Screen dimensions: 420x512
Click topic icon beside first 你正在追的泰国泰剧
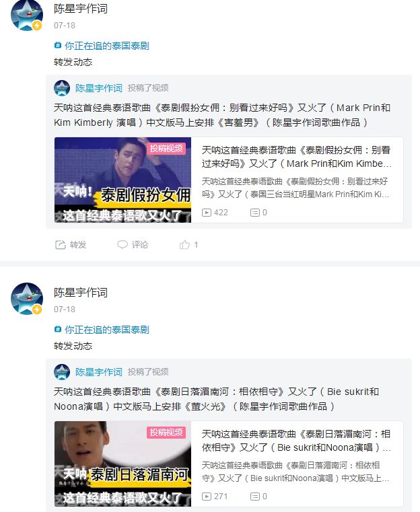pos(58,45)
